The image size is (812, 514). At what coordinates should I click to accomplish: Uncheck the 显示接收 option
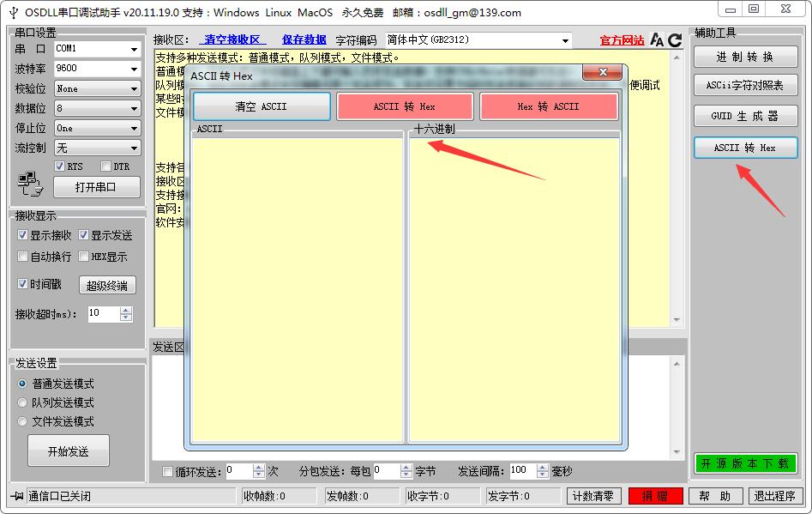pyautogui.click(x=22, y=235)
